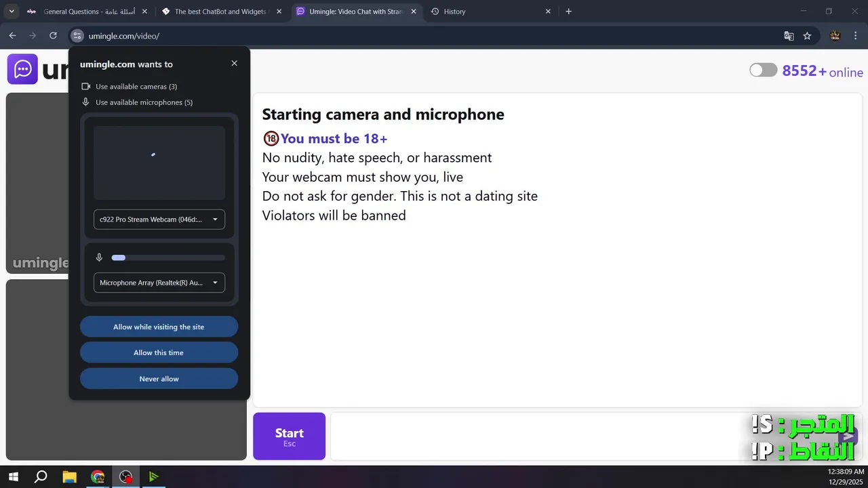
Task: Click the microphone icon next to Use available microphones
Action: click(86, 102)
